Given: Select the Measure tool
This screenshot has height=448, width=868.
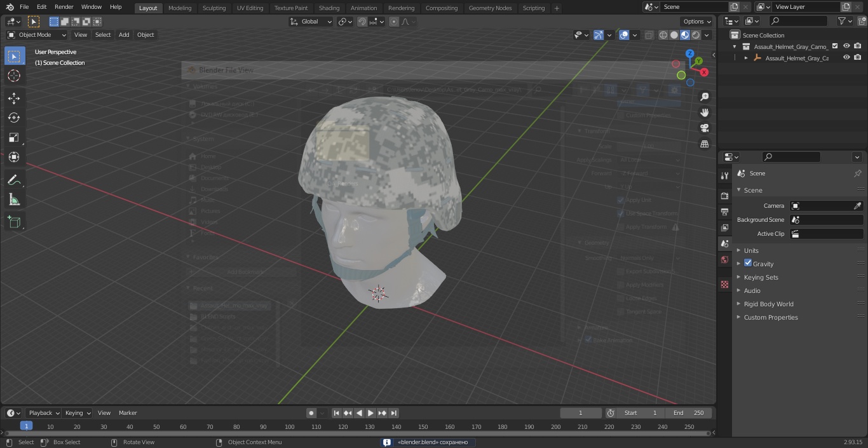Looking at the screenshot, I should click(14, 200).
